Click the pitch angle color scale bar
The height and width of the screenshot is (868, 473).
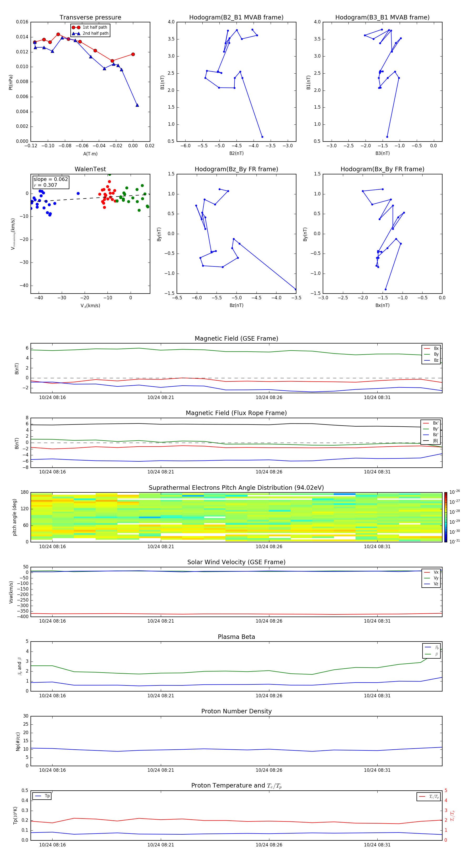point(446,517)
